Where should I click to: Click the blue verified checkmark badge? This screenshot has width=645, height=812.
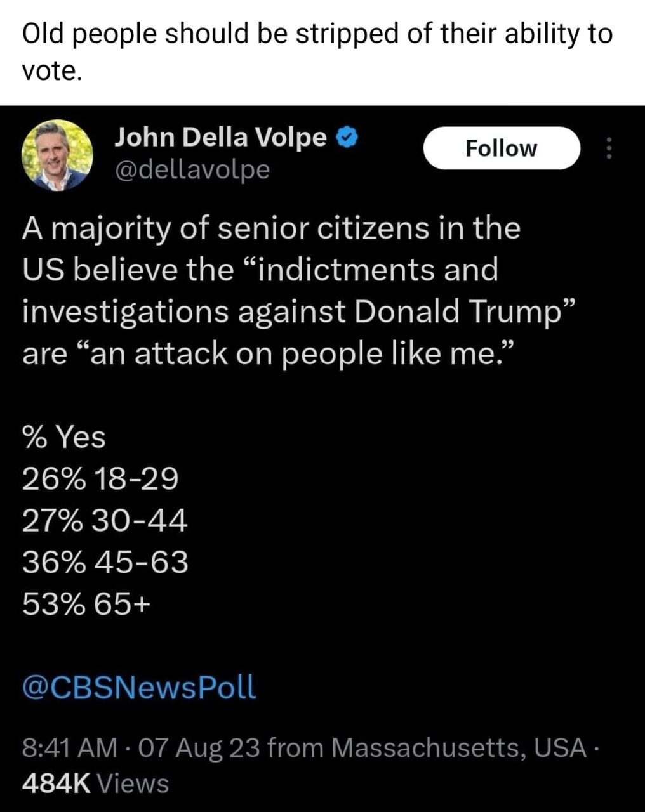point(347,136)
